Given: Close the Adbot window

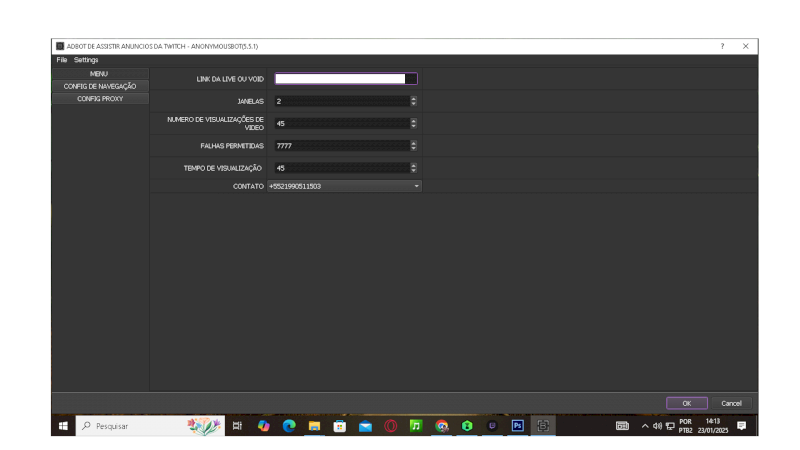Looking at the screenshot, I should point(746,46).
